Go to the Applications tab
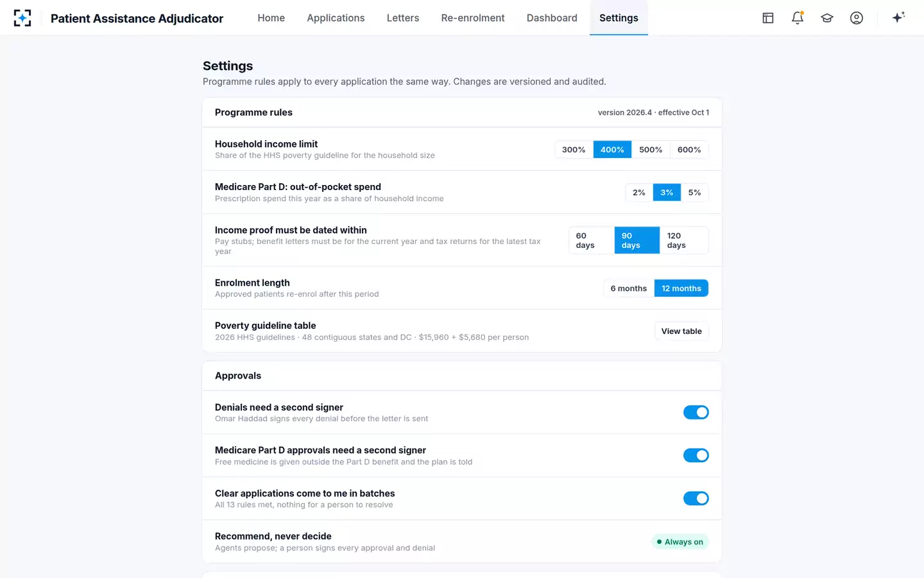The image size is (924, 578). coord(336,18)
